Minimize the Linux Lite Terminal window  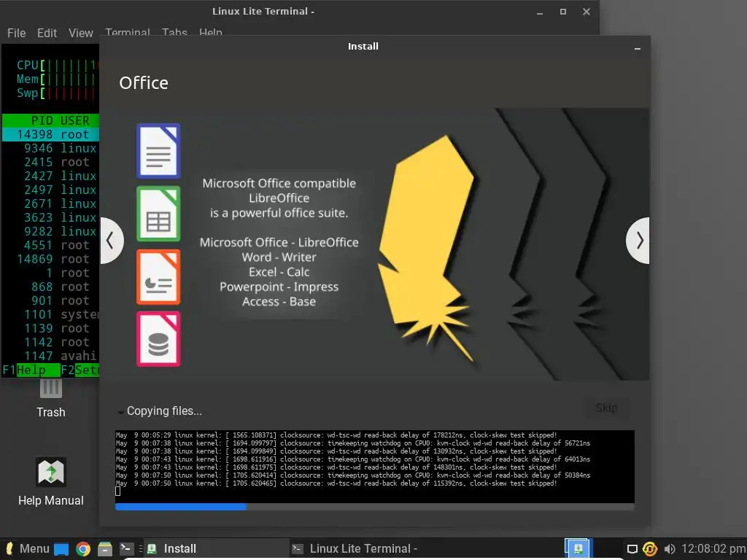[540, 12]
